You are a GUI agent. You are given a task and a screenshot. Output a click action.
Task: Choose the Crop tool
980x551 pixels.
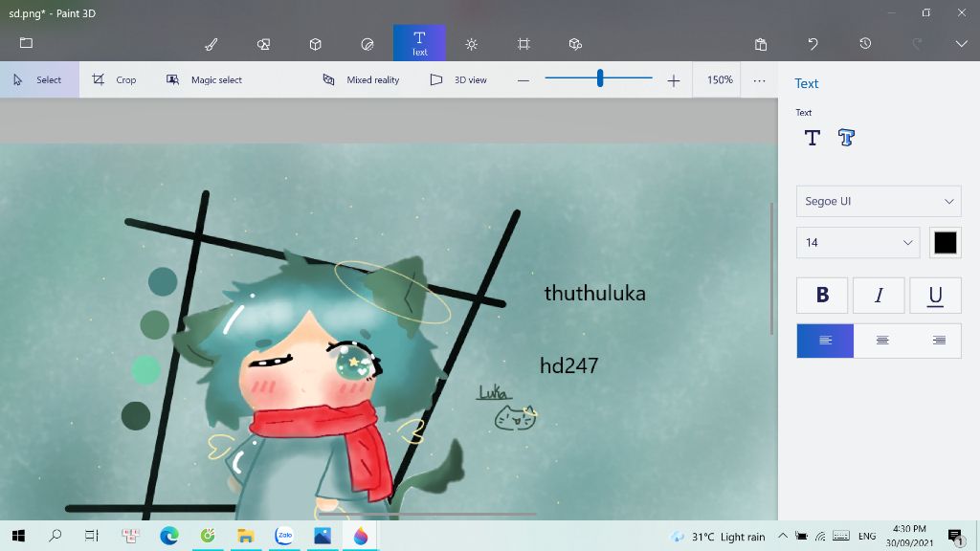coord(115,80)
